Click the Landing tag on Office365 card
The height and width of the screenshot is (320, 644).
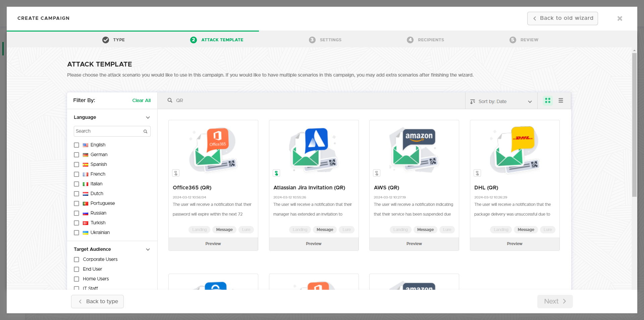click(200, 230)
